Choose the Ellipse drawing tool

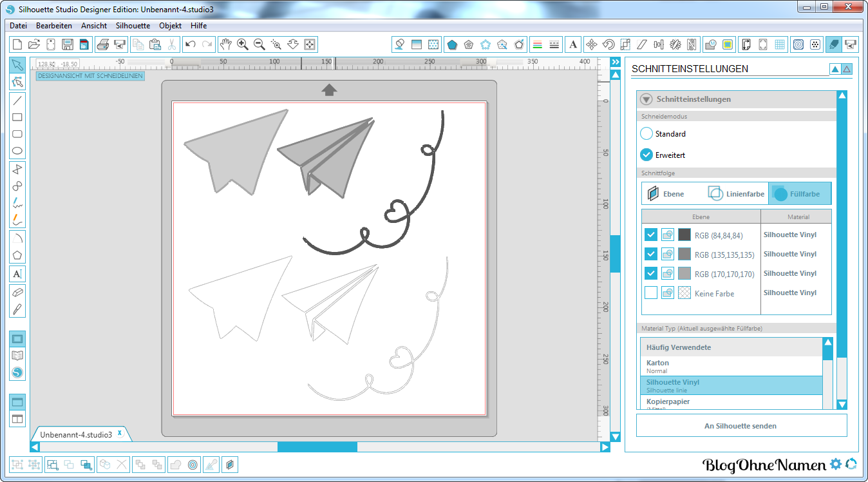tap(17, 151)
